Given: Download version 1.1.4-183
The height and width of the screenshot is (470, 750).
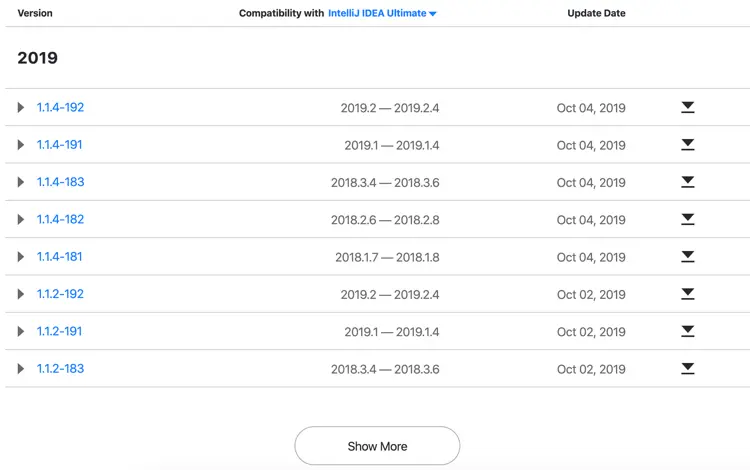Looking at the screenshot, I should tap(688, 182).
